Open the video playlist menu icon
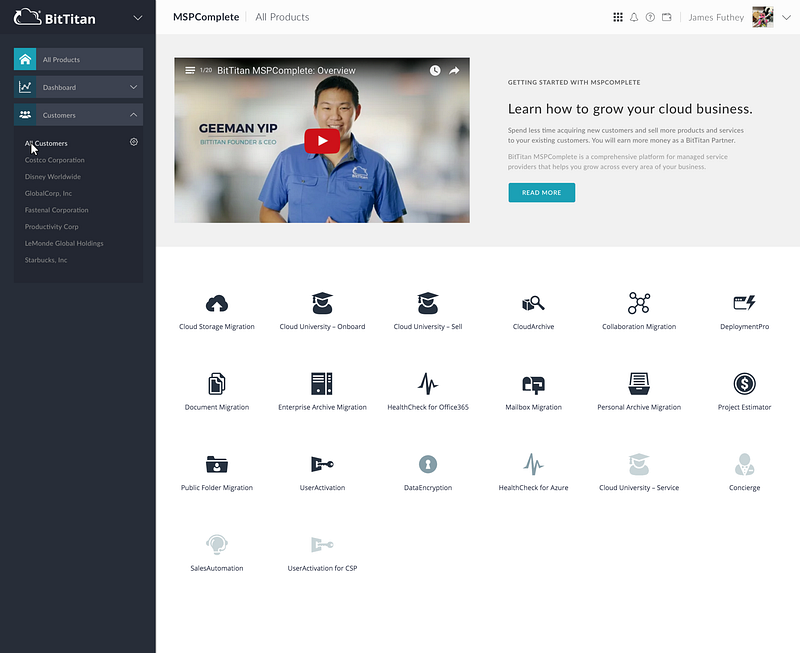Screen dimensions: 800x653 coord(190,70)
